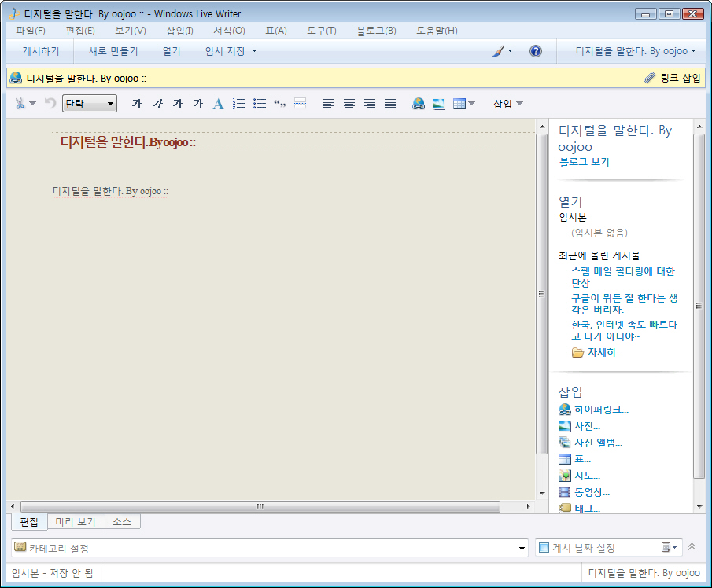712x588 pixels.
Task: Open recent post 한국, 인터넷 속도 빠르다고 다가 아니야~
Action: coord(624,330)
